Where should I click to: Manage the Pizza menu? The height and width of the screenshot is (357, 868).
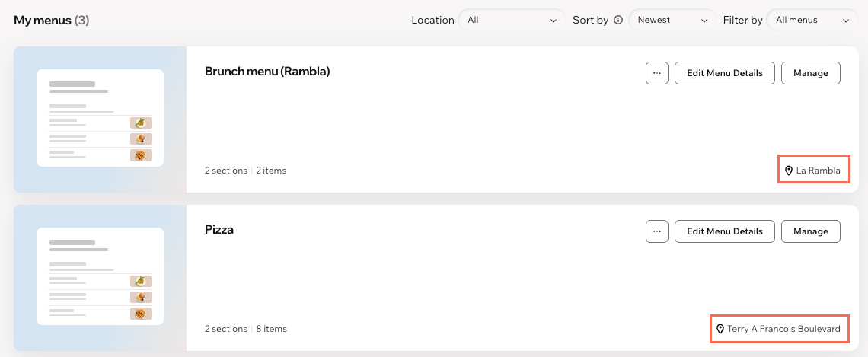pyautogui.click(x=810, y=231)
